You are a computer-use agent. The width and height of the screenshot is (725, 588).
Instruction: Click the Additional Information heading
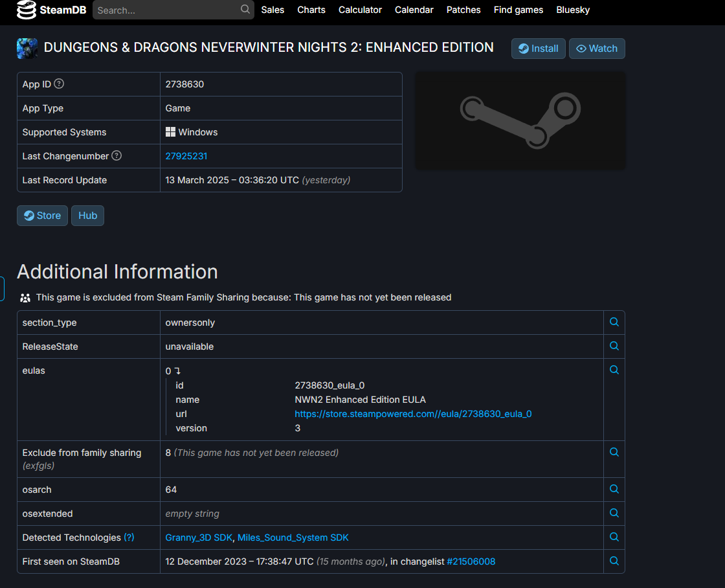click(x=117, y=271)
